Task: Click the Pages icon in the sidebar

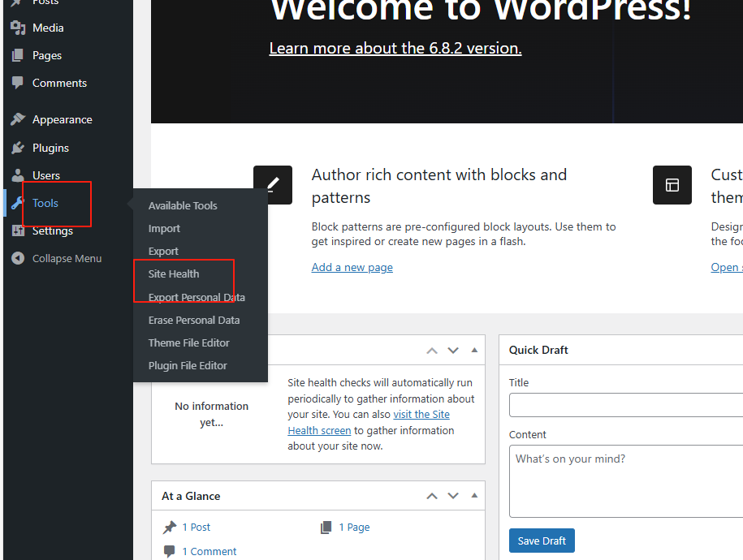Action: pyautogui.click(x=18, y=55)
